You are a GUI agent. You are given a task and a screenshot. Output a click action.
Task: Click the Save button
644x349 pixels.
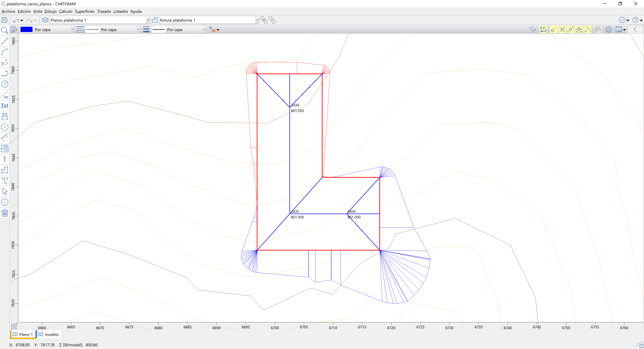4,20
